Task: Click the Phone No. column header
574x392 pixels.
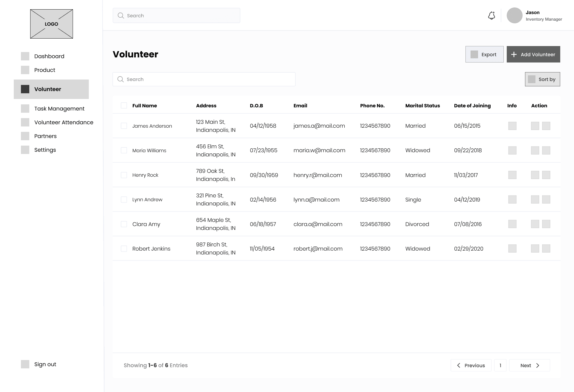Action: coord(372,106)
